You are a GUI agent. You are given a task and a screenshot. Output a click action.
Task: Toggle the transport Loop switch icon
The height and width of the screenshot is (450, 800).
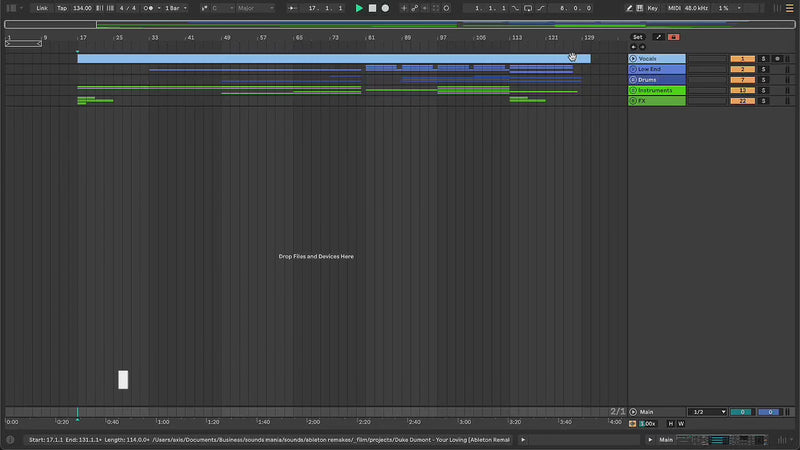527,8
